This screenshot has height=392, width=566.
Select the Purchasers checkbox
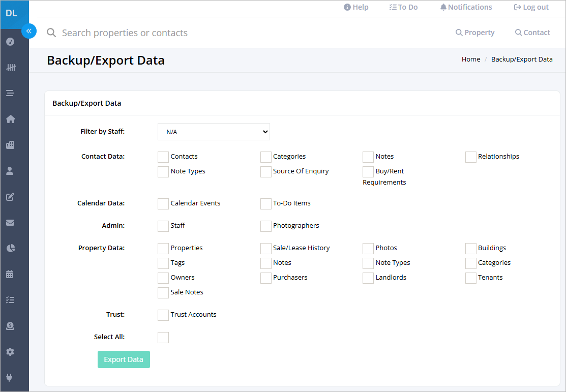[265, 278]
